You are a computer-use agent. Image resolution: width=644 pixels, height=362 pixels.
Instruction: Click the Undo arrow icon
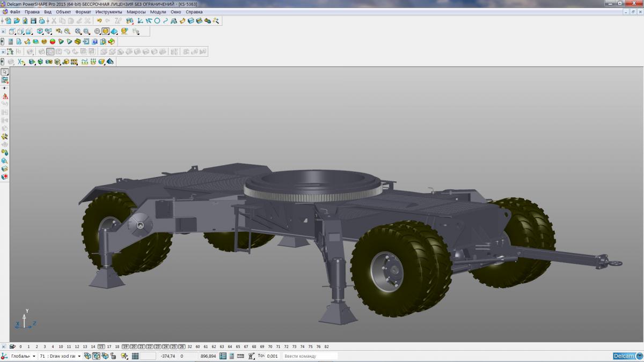pos(99,20)
